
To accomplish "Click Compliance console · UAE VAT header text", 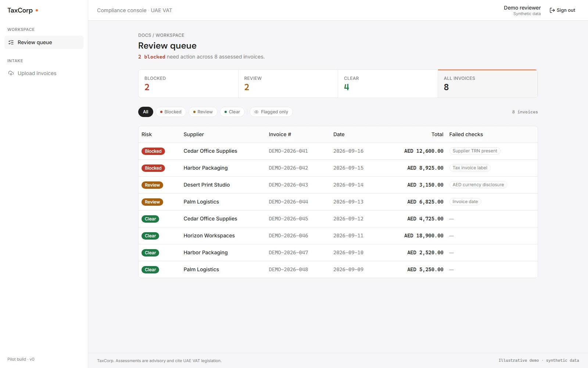I will tap(135, 10).
